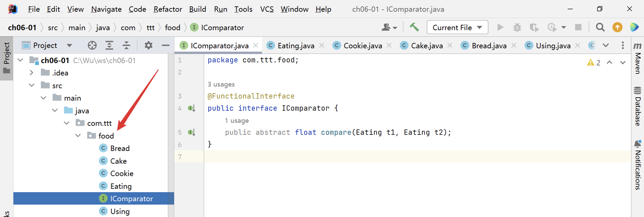Screen dimensions: 644x217
Task: Click the Collapse All icon in Project panel
Action: 126,45
